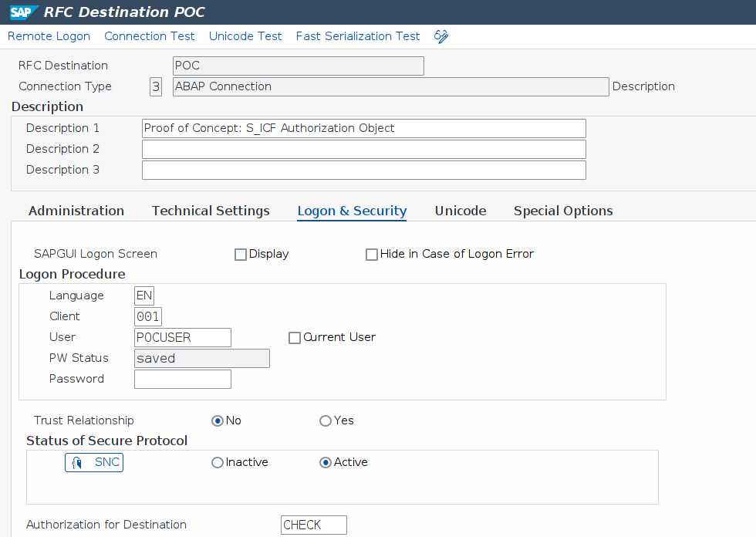The width and height of the screenshot is (756, 537).
Task: Focus the Description 2 text field
Action: [363, 149]
